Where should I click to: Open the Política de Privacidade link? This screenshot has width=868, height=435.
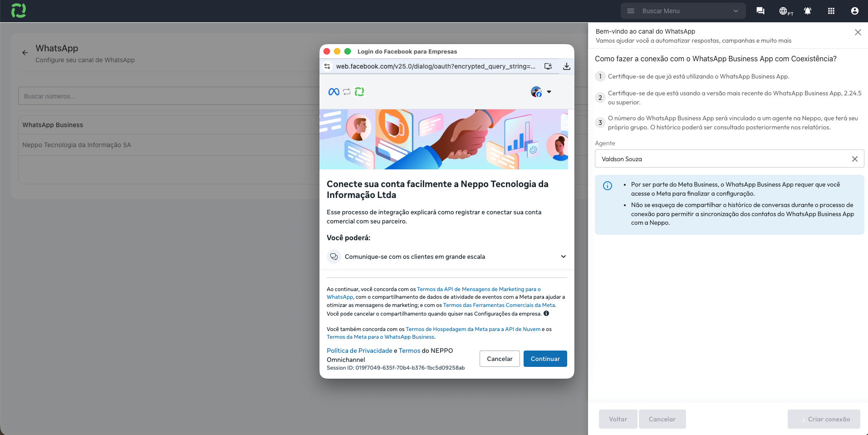359,351
